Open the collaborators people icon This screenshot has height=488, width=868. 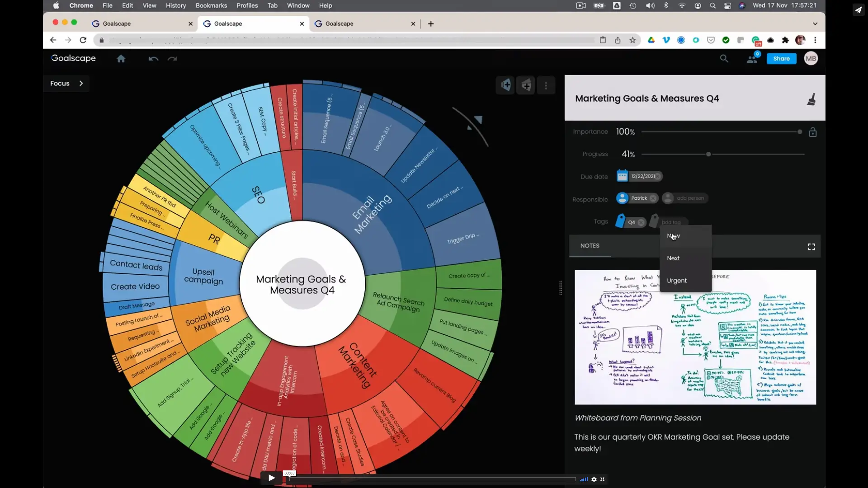tap(752, 59)
